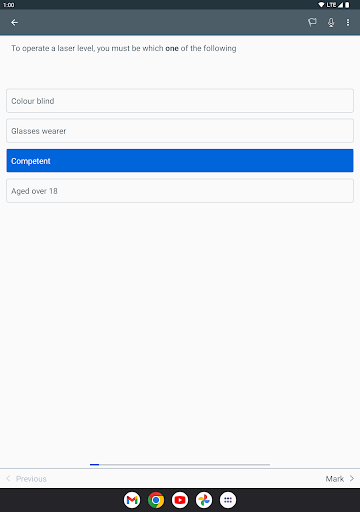Open Gmail from the dock
The width and height of the screenshot is (360, 512).
pyautogui.click(x=132, y=500)
